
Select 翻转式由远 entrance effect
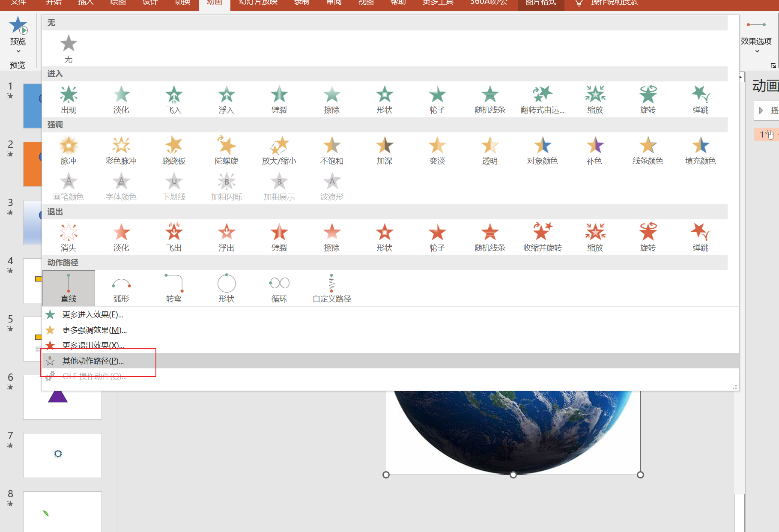(x=543, y=99)
